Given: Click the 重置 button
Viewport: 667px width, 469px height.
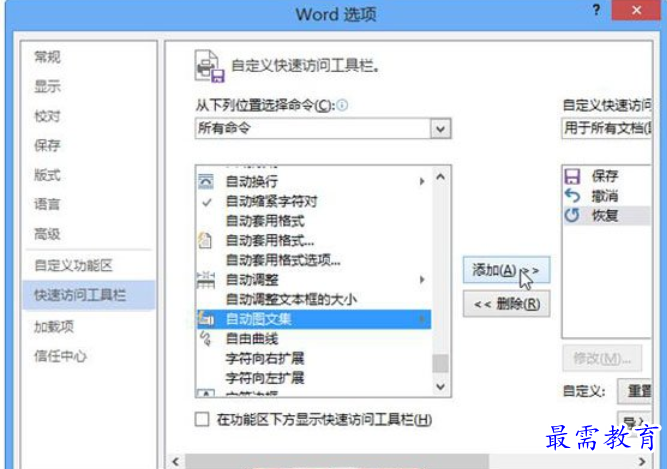Looking at the screenshot, I should [x=634, y=391].
